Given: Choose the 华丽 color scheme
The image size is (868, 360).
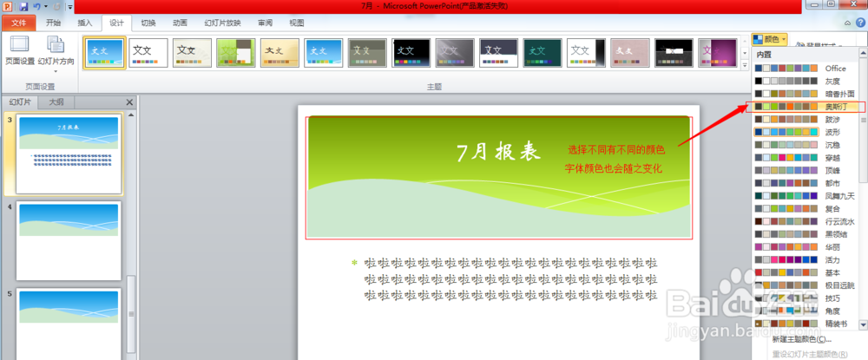Looking at the screenshot, I should [806, 246].
